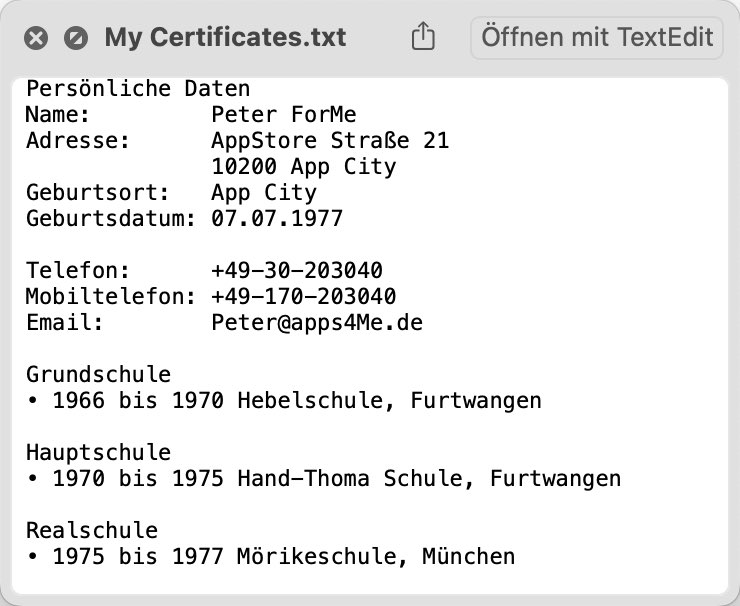This screenshot has height=606, width=740.
Task: Click the mobile number +49-170-203040
Action: pyautogui.click(x=303, y=296)
